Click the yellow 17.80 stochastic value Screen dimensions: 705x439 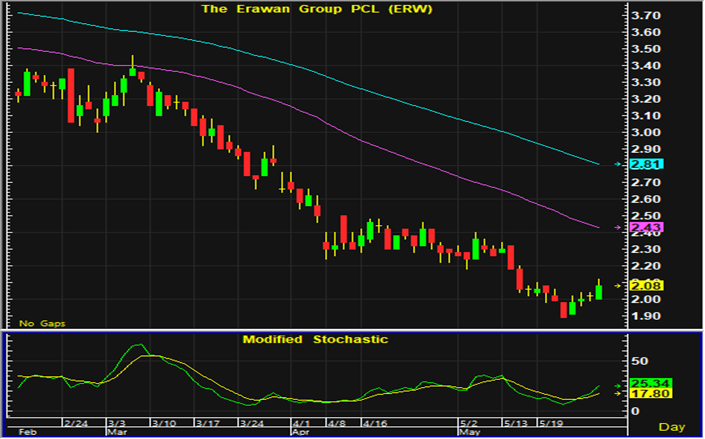click(x=651, y=394)
